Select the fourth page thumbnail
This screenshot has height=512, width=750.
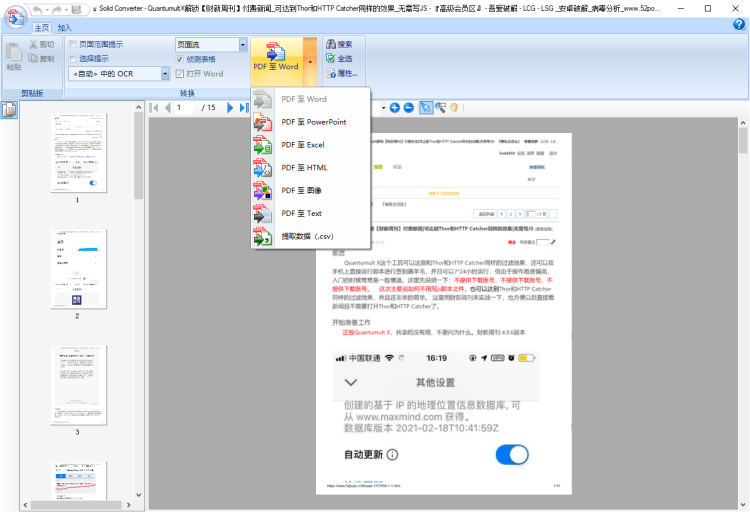pos(79,481)
